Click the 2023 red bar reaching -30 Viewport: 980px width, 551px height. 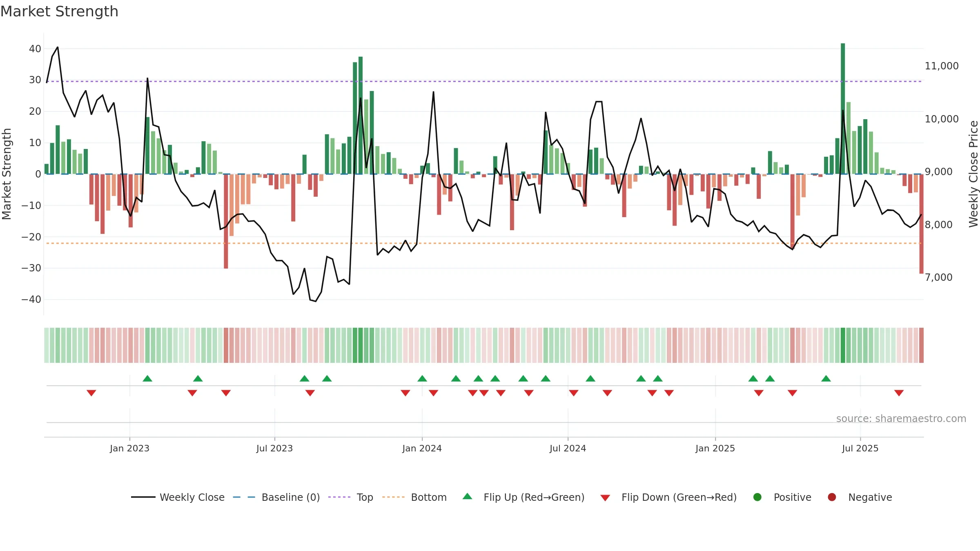(226, 221)
